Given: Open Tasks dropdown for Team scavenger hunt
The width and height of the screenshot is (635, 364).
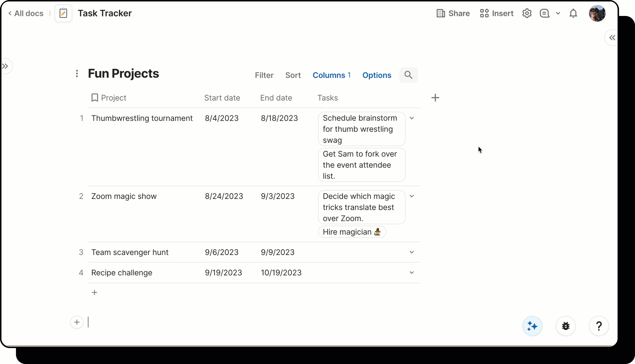Looking at the screenshot, I should tap(411, 252).
